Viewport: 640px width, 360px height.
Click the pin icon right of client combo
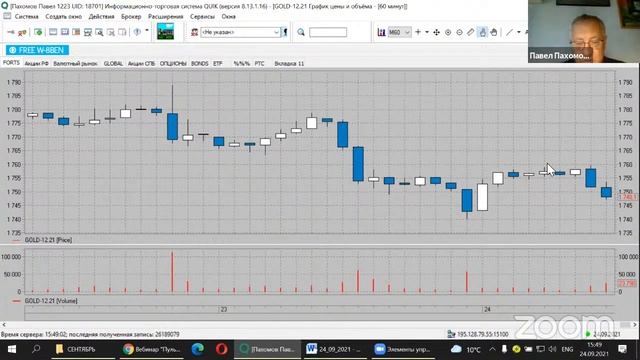coord(284,32)
